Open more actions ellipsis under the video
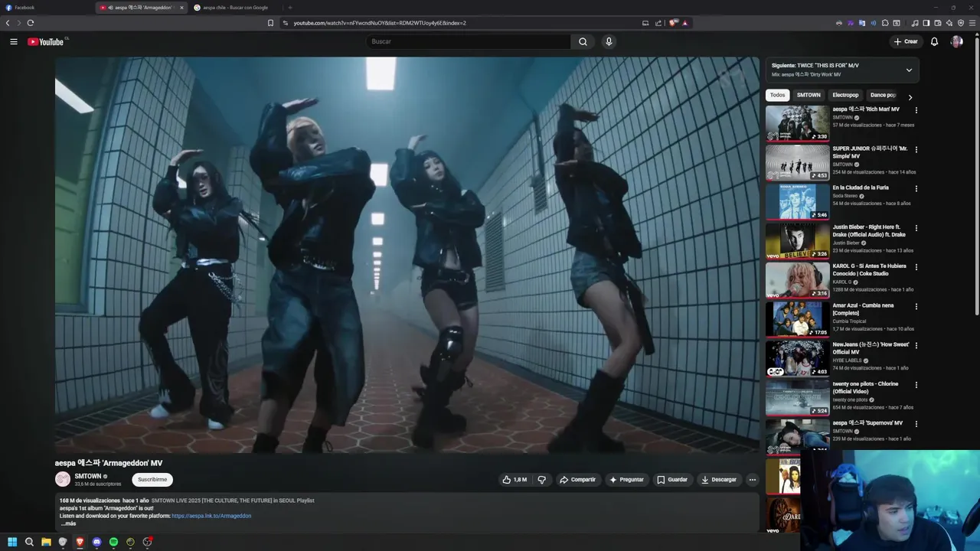This screenshot has height=551, width=980. pos(752,480)
